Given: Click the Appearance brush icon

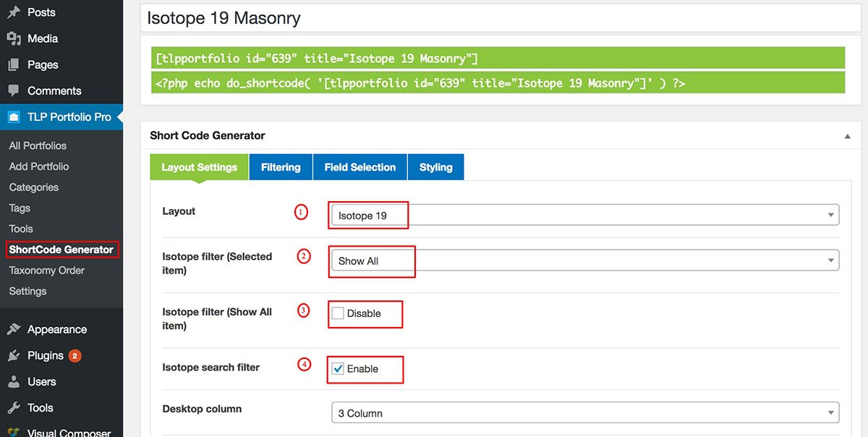Looking at the screenshot, I should 13,329.
